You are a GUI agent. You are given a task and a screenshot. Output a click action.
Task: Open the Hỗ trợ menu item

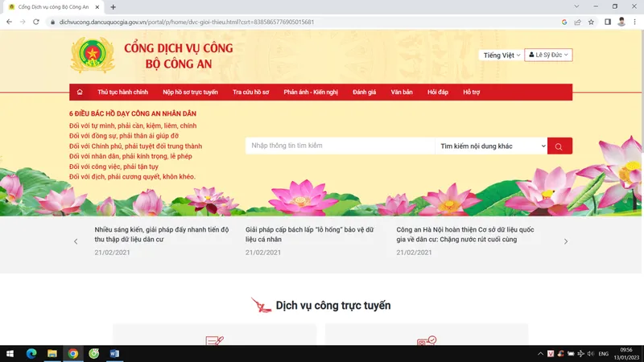click(x=472, y=93)
